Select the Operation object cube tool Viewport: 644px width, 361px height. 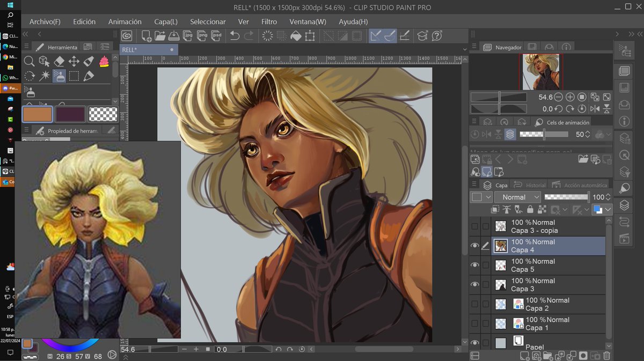click(x=44, y=62)
